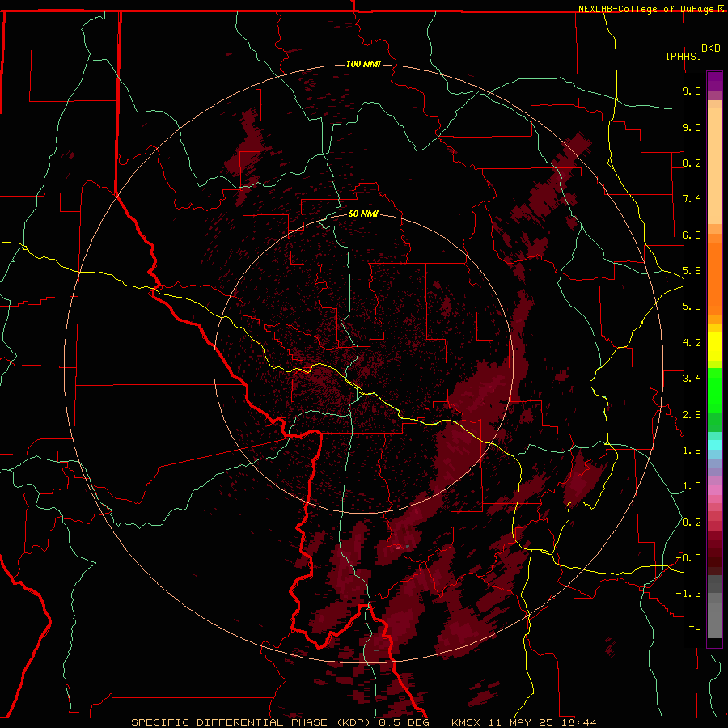
Task: Select the 1.8 scale value
Action: click(692, 451)
